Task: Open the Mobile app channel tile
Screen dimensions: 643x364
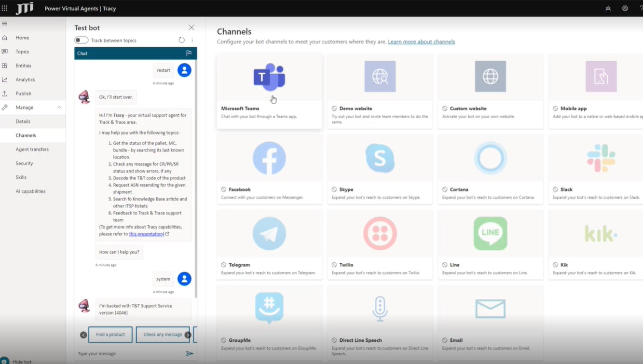Action: pos(596,91)
